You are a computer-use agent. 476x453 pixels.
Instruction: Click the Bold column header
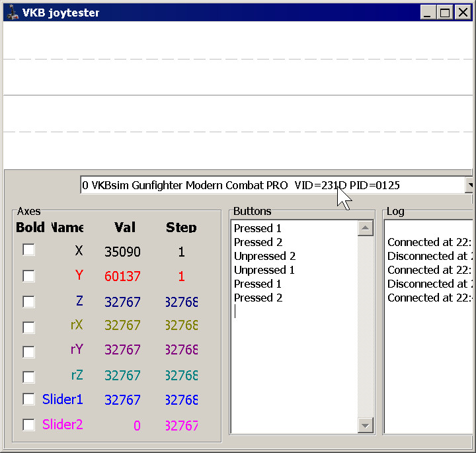[x=30, y=227]
